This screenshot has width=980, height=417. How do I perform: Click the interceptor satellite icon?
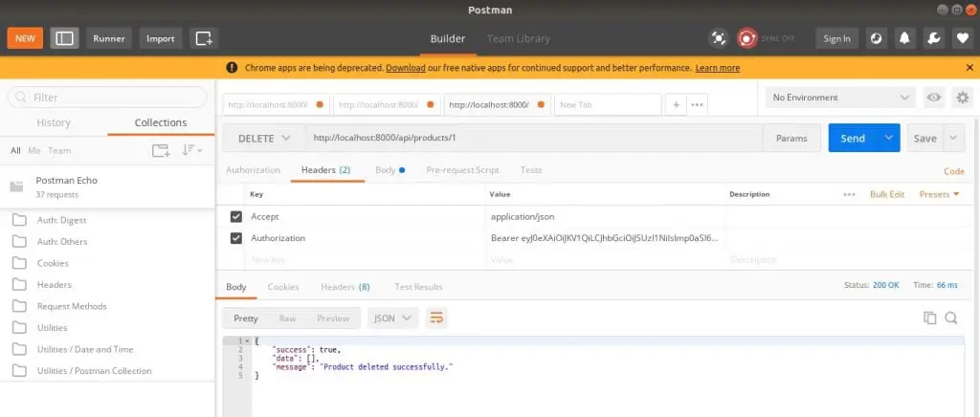click(719, 38)
